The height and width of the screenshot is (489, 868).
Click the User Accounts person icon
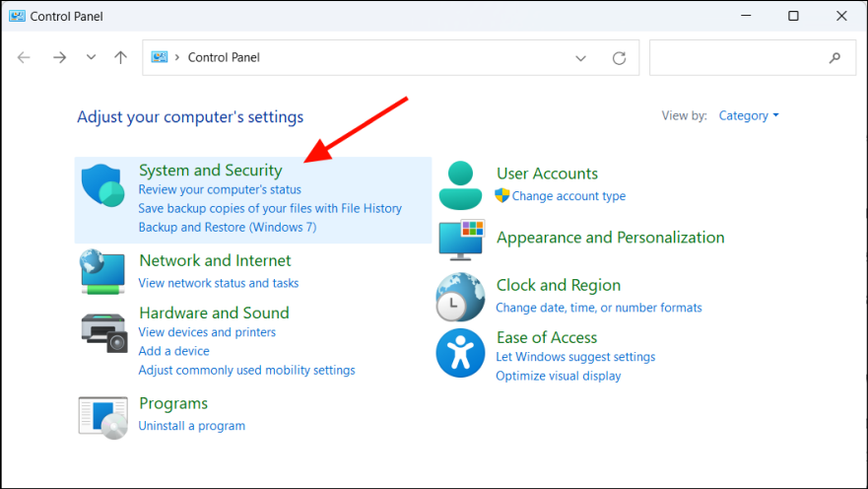[x=460, y=184]
